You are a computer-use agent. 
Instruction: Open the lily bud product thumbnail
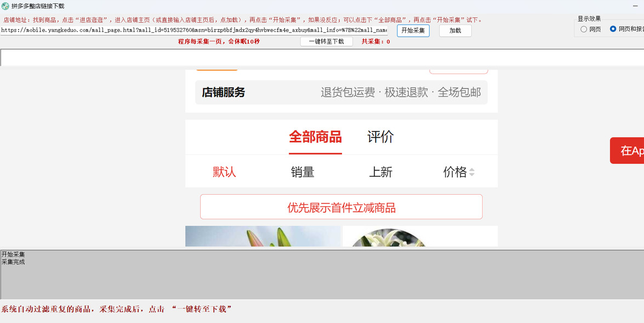coord(263,236)
